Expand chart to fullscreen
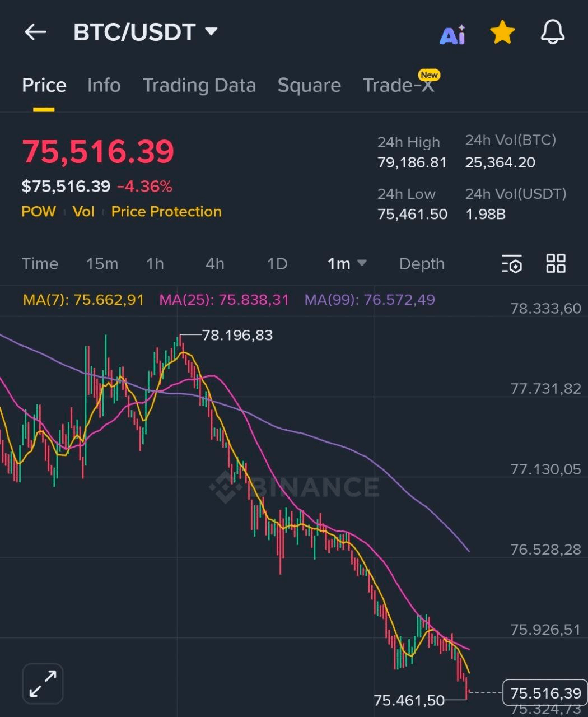 [x=43, y=683]
